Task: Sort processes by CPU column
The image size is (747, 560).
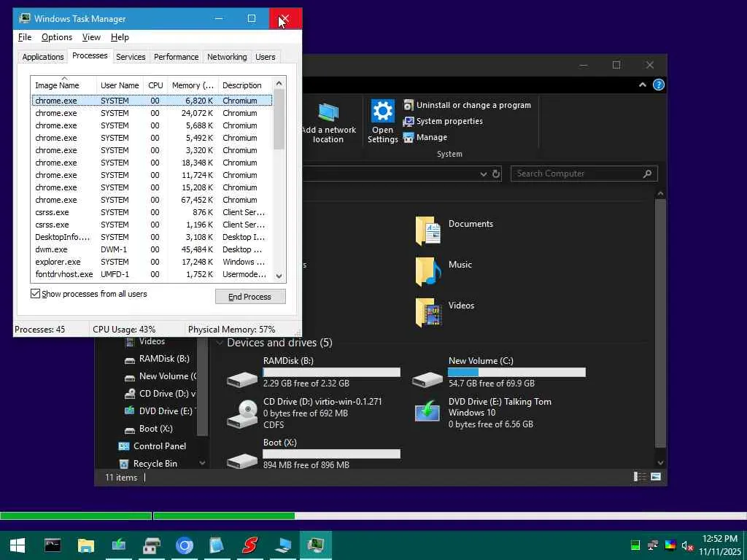Action: pos(155,85)
